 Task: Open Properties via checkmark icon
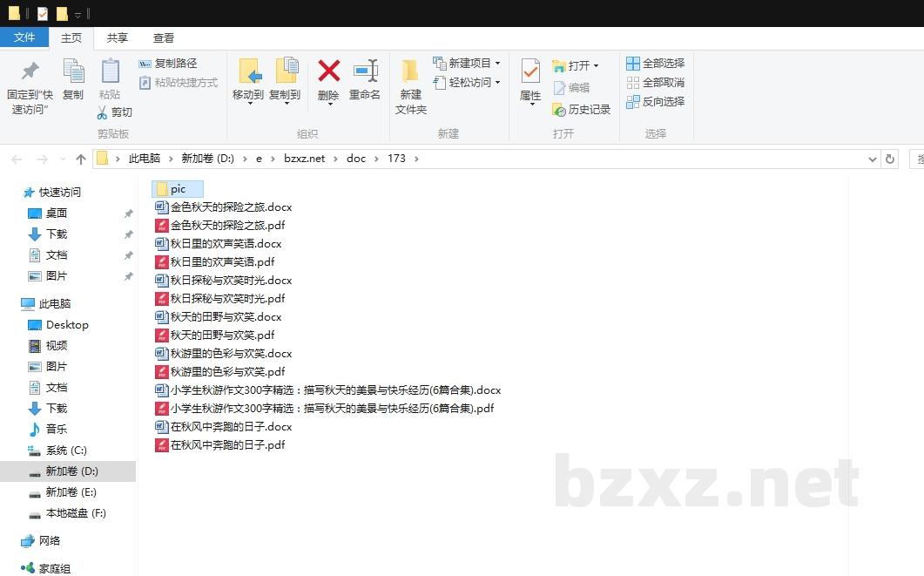[x=529, y=71]
